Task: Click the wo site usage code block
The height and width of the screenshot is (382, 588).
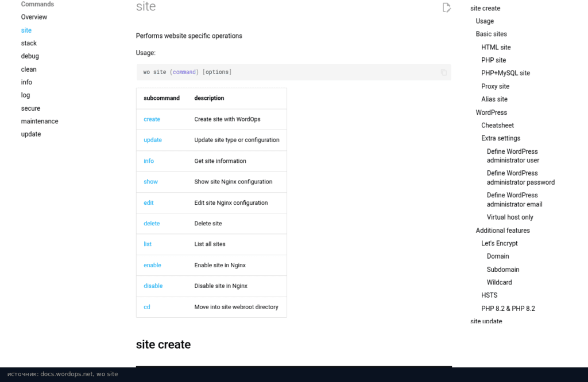Action: (x=293, y=72)
